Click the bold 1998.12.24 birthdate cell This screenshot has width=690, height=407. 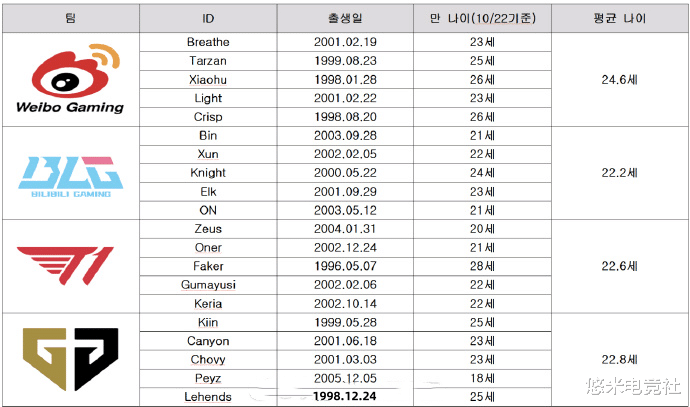(x=345, y=396)
